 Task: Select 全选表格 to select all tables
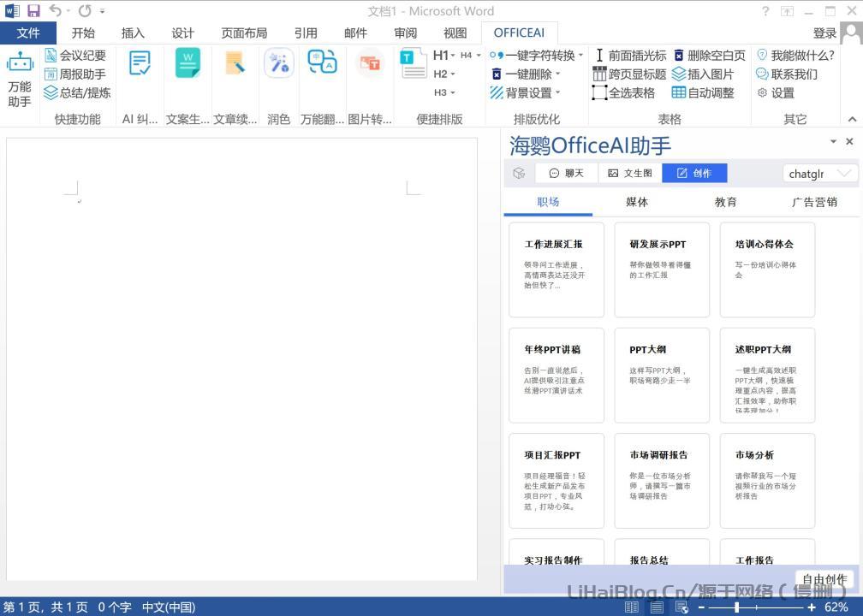(x=624, y=93)
